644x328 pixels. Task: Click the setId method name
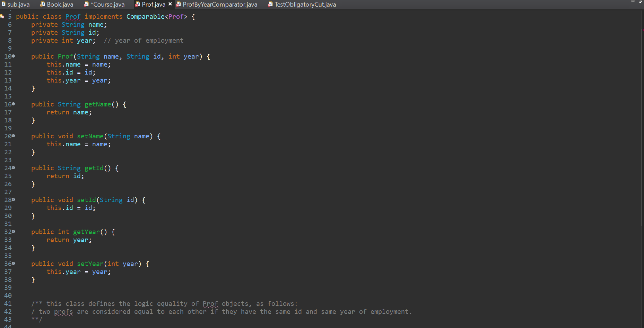[86, 200]
